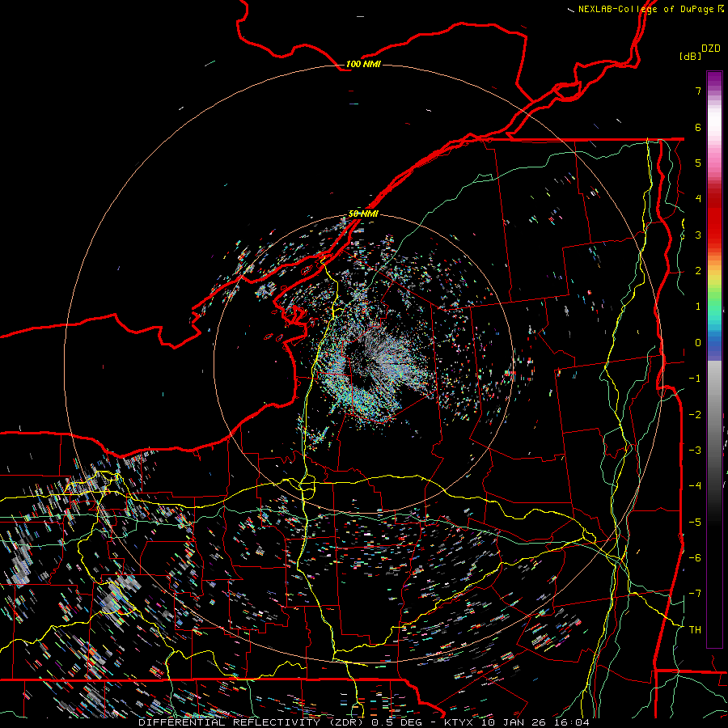This screenshot has height=728, width=728.
Task: Click the -4 dB value on the color scale
Action: coord(695,486)
